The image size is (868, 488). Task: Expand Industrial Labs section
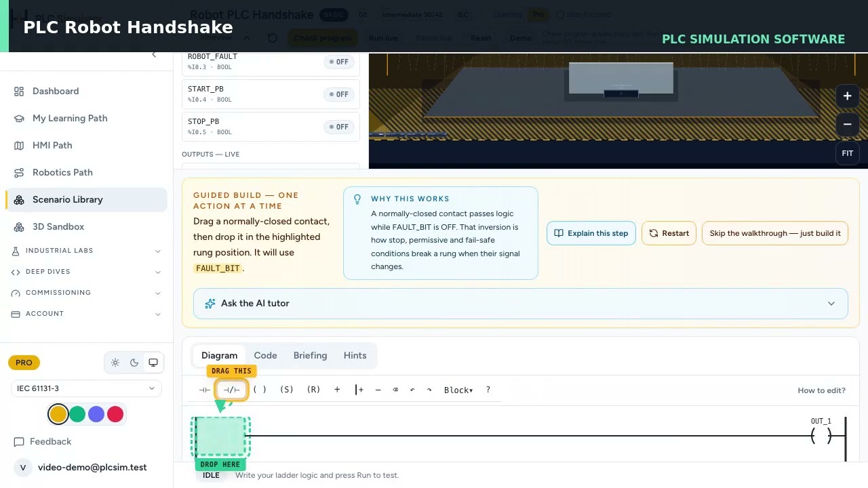click(x=86, y=251)
